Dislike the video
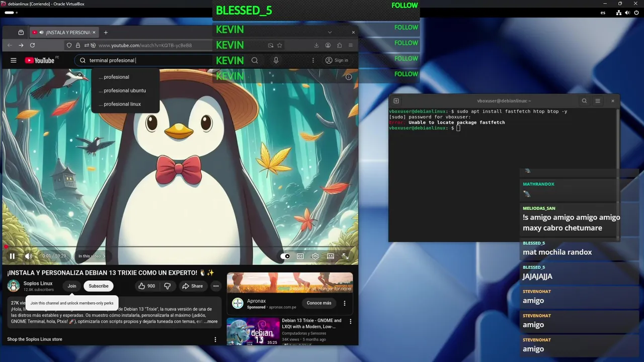The image size is (644, 362). (168, 286)
